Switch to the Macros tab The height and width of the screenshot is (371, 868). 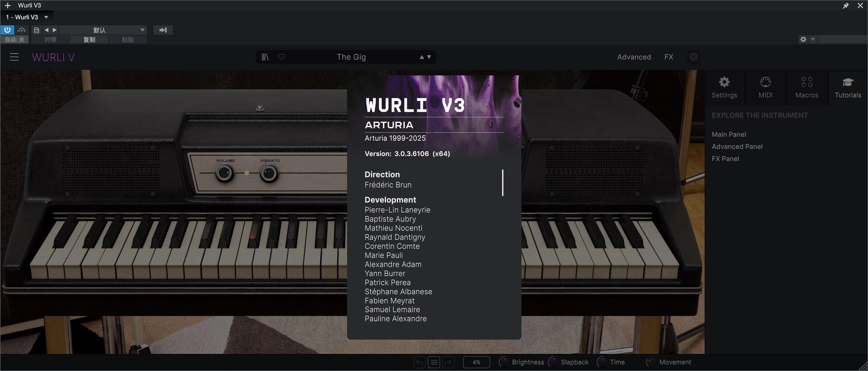pyautogui.click(x=807, y=88)
